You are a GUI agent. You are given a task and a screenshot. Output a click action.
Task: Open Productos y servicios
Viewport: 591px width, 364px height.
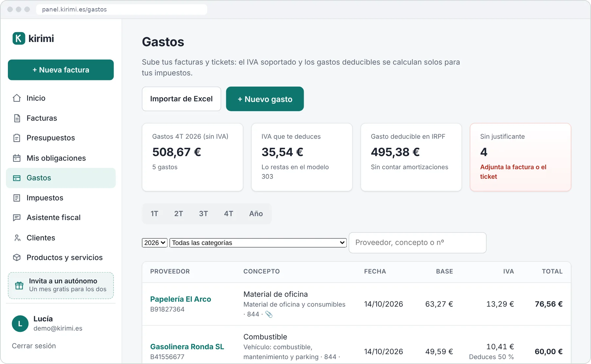click(x=61, y=257)
